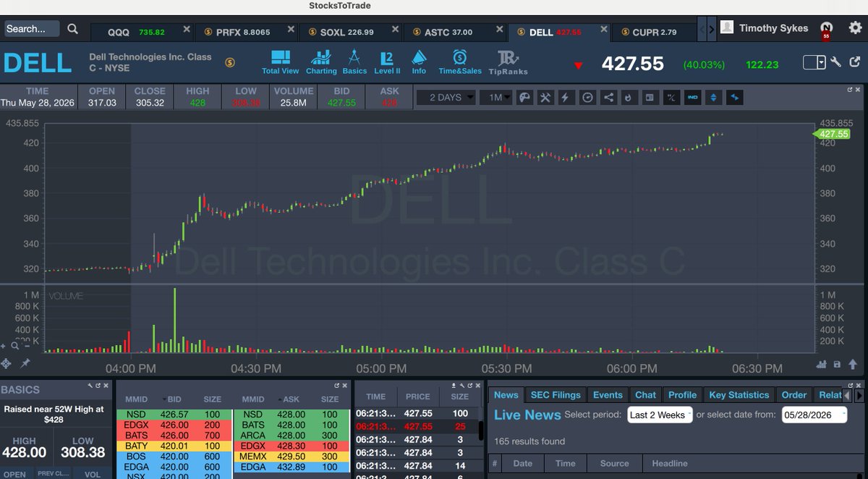Open the layout selector dropdown near the price

[814, 62]
